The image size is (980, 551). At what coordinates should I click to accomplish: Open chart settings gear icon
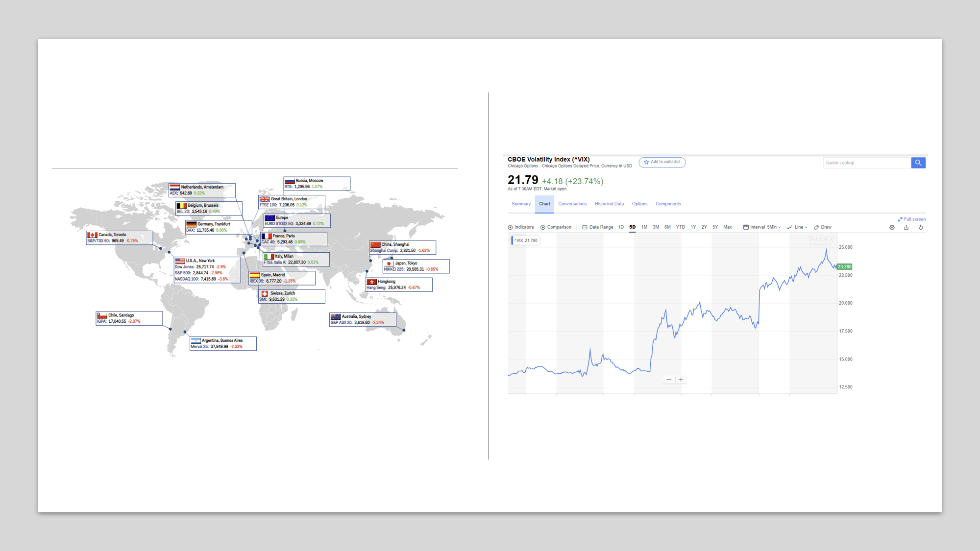892,227
